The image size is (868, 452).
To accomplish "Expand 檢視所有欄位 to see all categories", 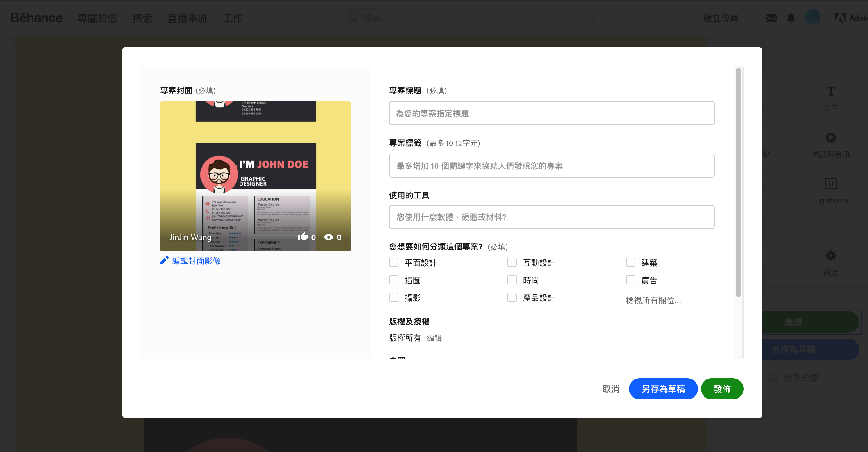I will tap(653, 300).
